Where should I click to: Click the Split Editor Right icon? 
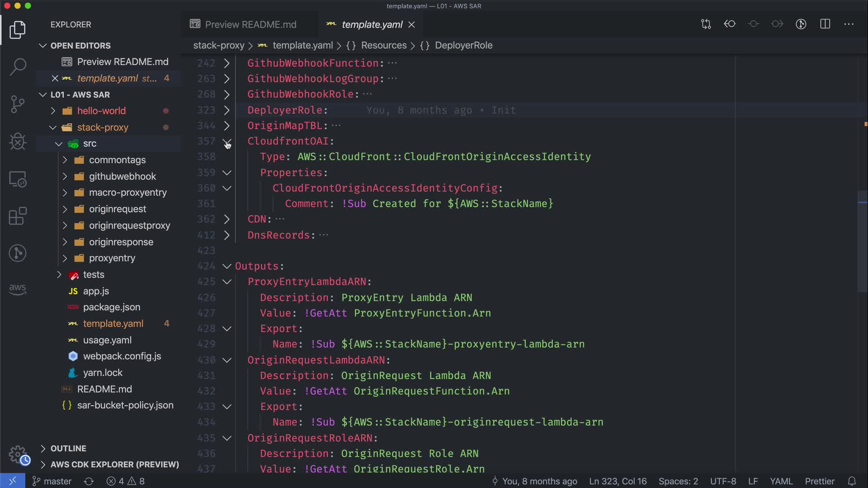825,24
